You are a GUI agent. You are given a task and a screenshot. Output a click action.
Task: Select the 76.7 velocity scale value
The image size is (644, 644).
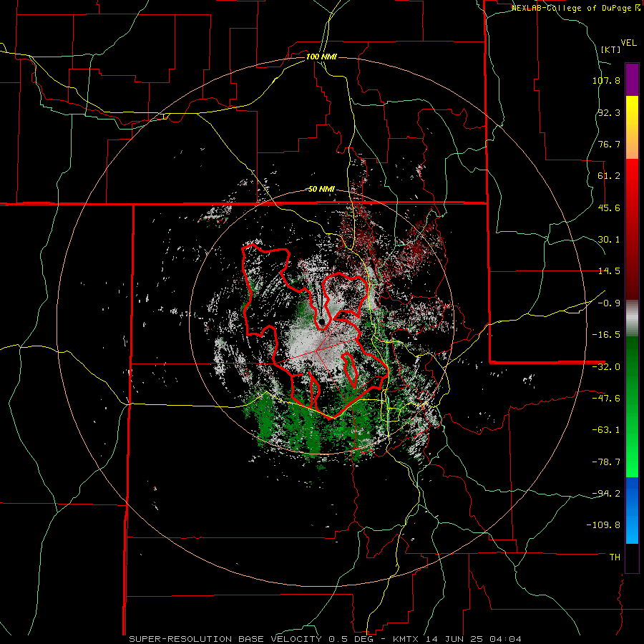tap(609, 144)
